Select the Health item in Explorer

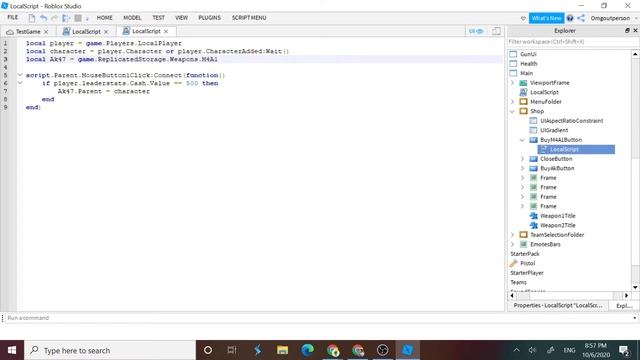pos(529,64)
